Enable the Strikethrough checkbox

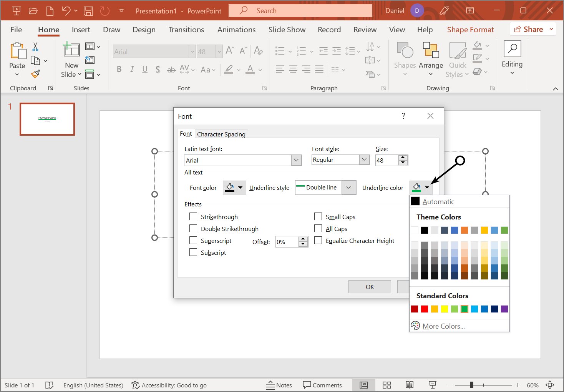[x=193, y=217]
